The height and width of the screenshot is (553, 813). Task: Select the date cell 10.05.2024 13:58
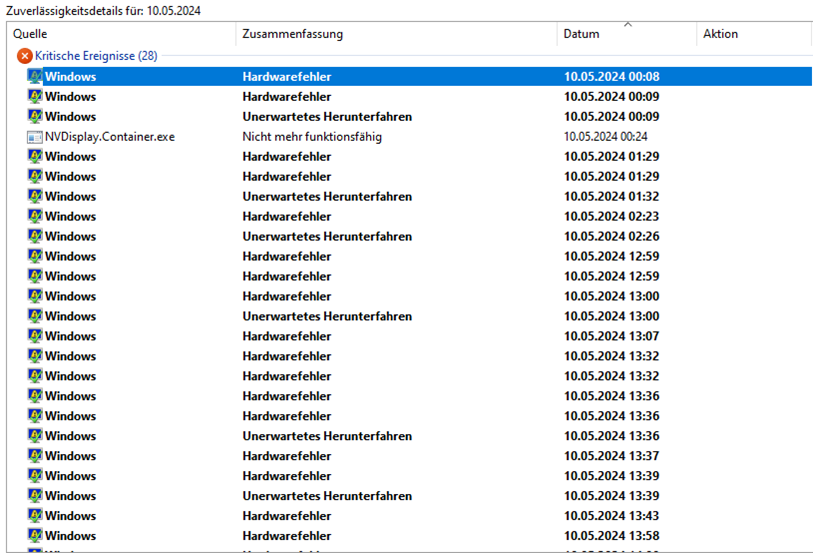click(612, 535)
